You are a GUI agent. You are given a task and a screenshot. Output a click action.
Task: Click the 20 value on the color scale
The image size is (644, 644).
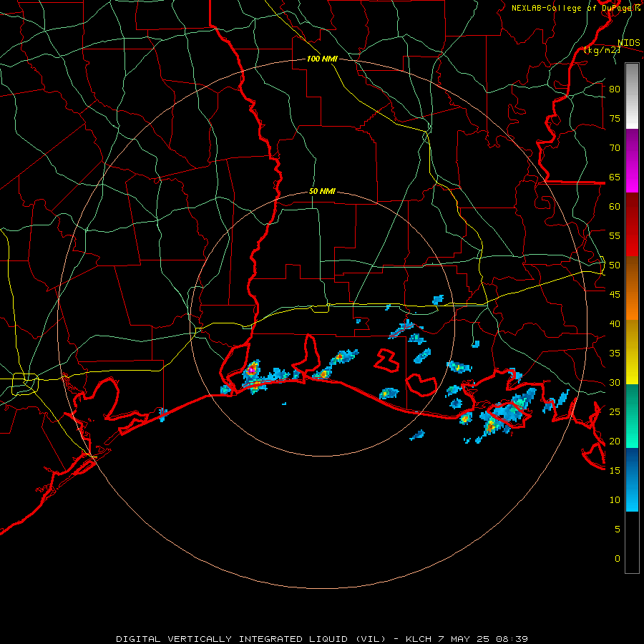pos(615,441)
